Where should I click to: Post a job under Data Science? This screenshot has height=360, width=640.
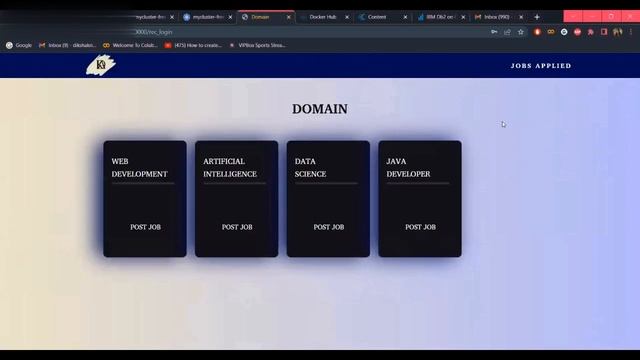tap(329, 227)
